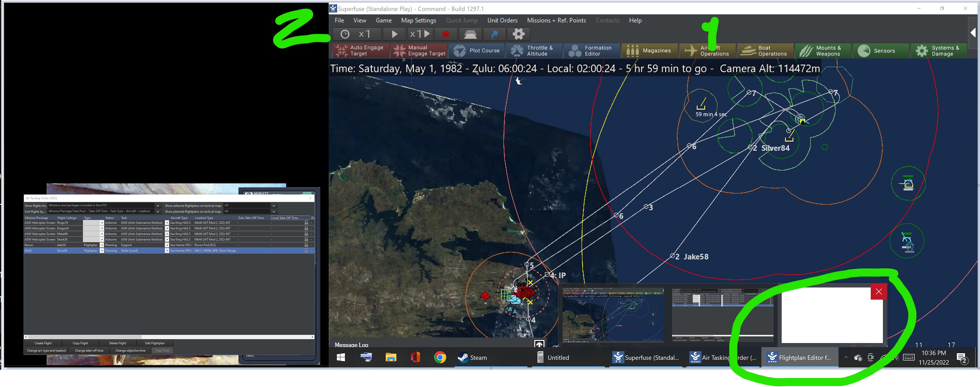Image resolution: width=980 pixels, height=387 pixels.
Task: Expand 'Show airborne flightplans on tactical map' dropdown
Action: click(x=274, y=205)
